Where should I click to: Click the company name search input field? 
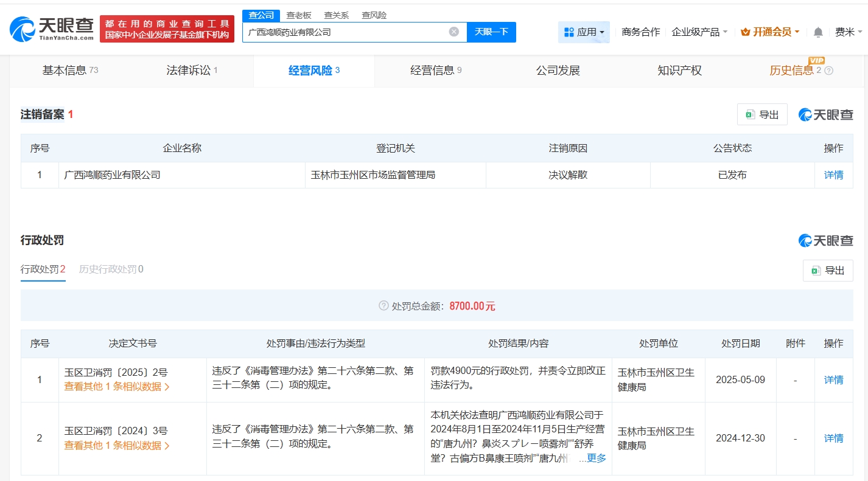pyautogui.click(x=344, y=32)
